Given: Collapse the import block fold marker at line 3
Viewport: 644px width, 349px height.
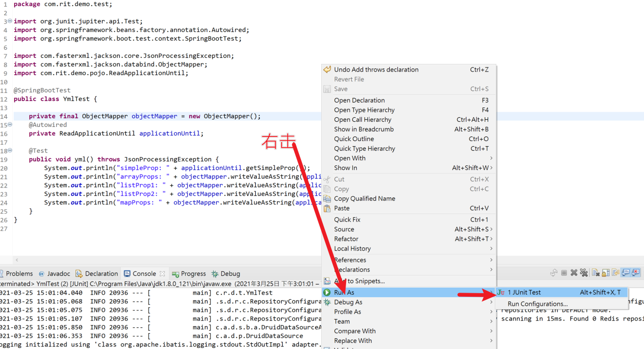Looking at the screenshot, I should tap(10, 21).
